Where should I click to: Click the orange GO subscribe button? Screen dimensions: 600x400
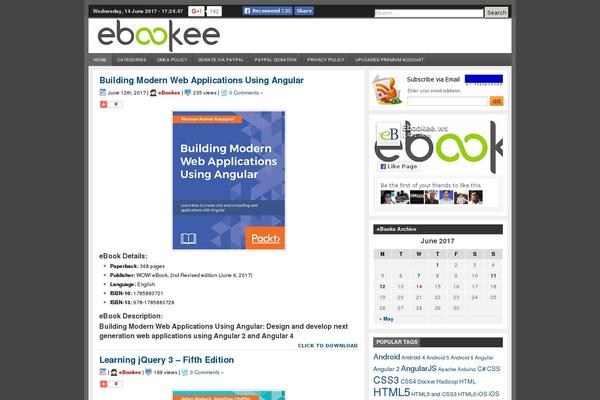pos(496,101)
